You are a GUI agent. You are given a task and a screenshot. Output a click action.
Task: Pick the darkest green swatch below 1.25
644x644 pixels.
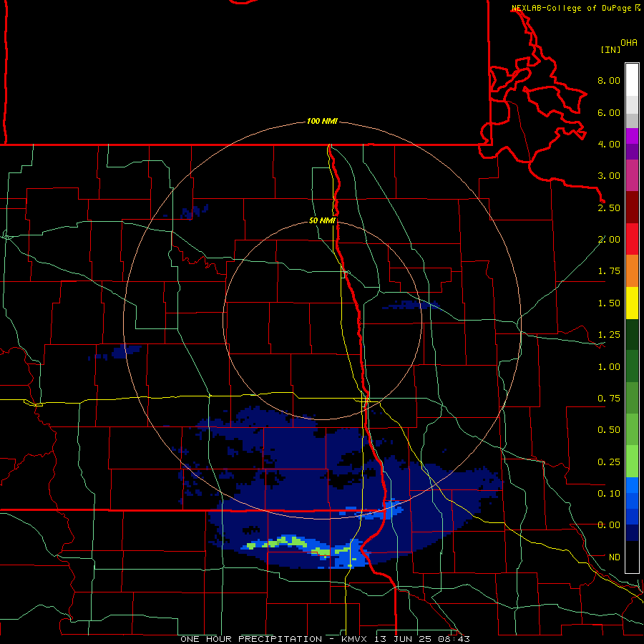[632, 335]
